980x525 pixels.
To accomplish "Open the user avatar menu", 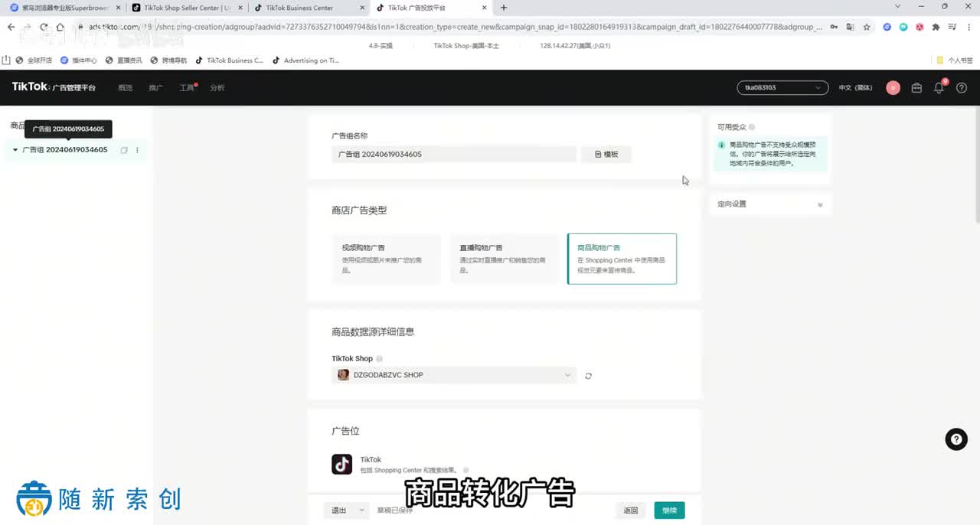I will coord(893,88).
